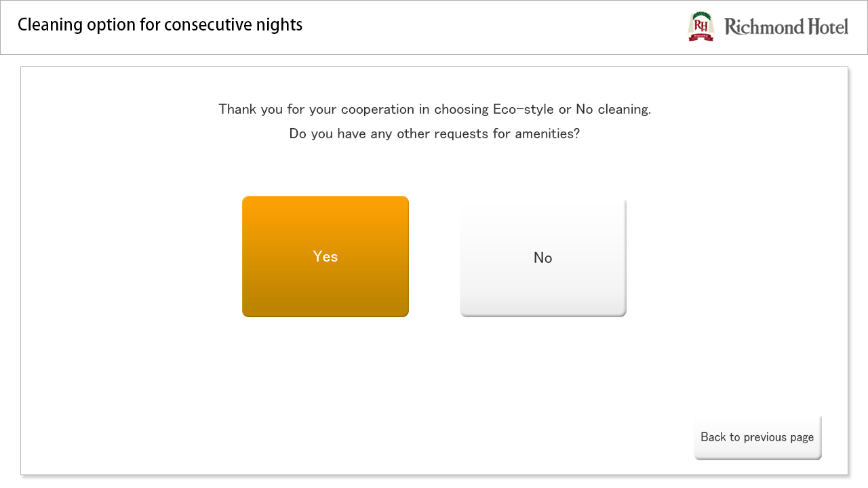Click the green wreath atop the hotel emblem
The width and height of the screenshot is (868, 488).
(x=701, y=16)
